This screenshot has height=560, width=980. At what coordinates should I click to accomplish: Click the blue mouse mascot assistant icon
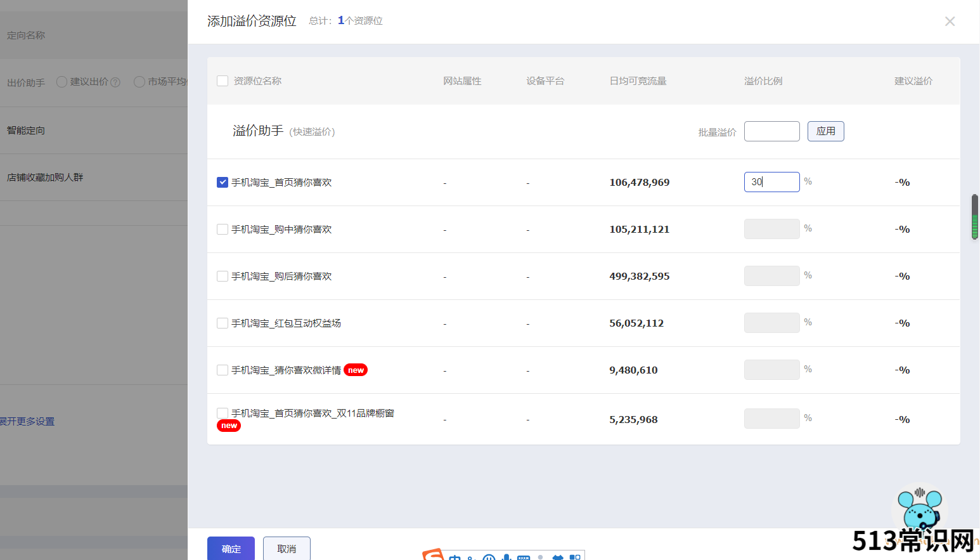coord(920,509)
